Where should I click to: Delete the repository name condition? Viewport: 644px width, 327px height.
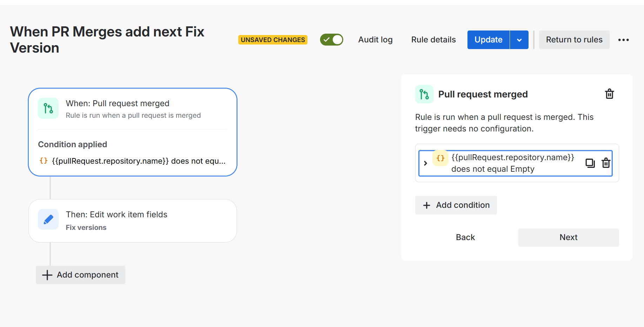(x=606, y=163)
